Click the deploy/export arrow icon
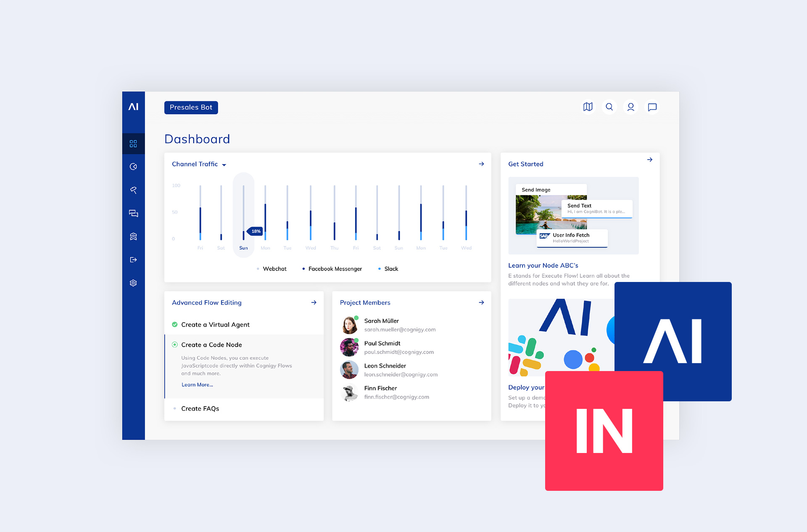The height and width of the screenshot is (532, 807). click(x=134, y=259)
